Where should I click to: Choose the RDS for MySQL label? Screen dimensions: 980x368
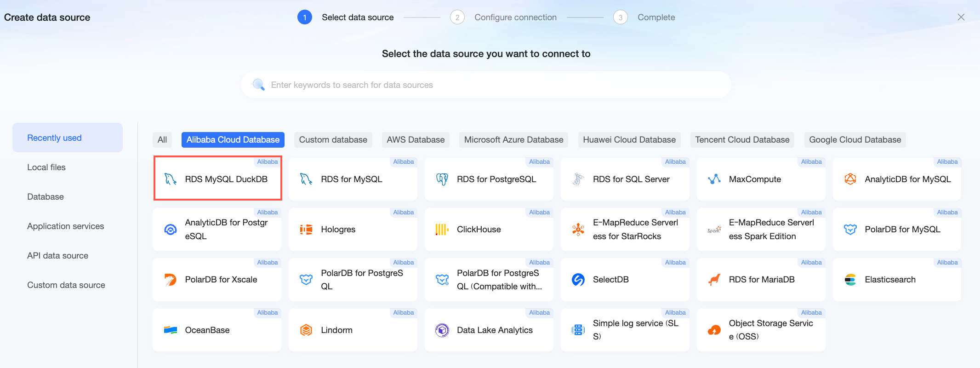click(352, 179)
